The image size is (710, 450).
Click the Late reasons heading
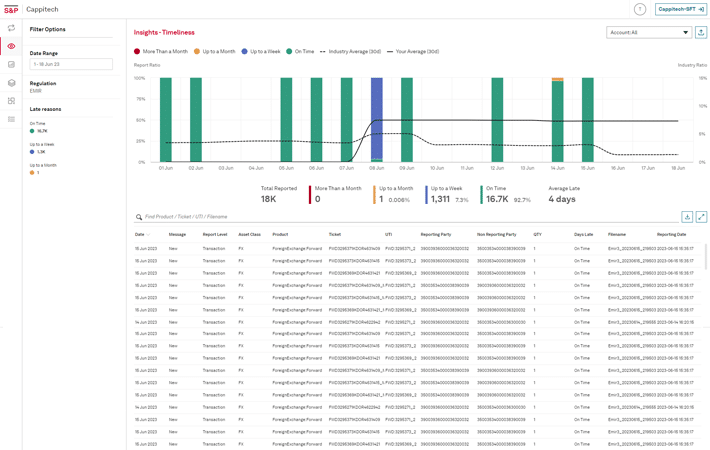click(45, 109)
